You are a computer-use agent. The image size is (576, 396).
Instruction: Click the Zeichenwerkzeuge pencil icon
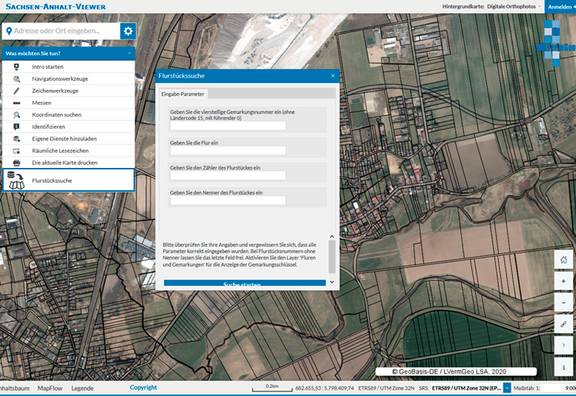click(17, 91)
